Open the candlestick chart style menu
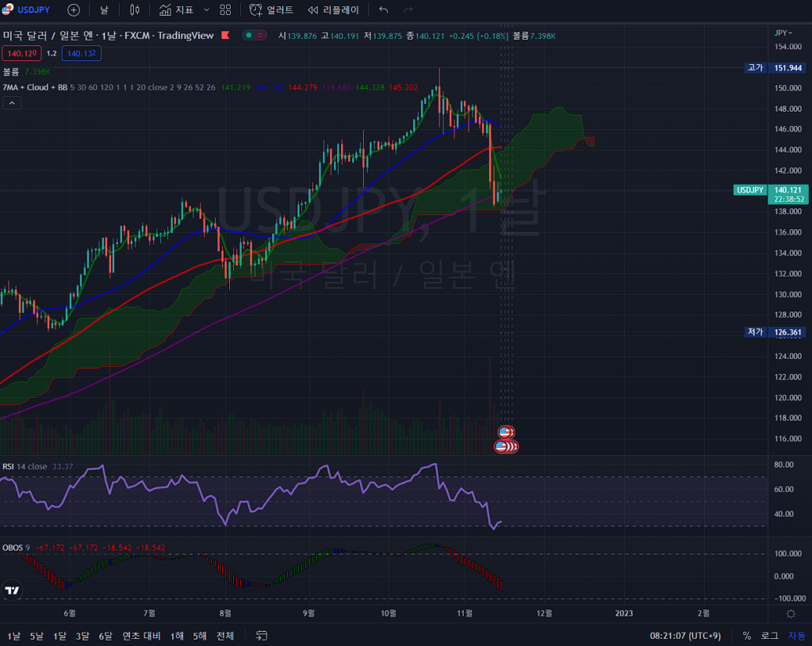The width and height of the screenshot is (812, 646). click(134, 10)
